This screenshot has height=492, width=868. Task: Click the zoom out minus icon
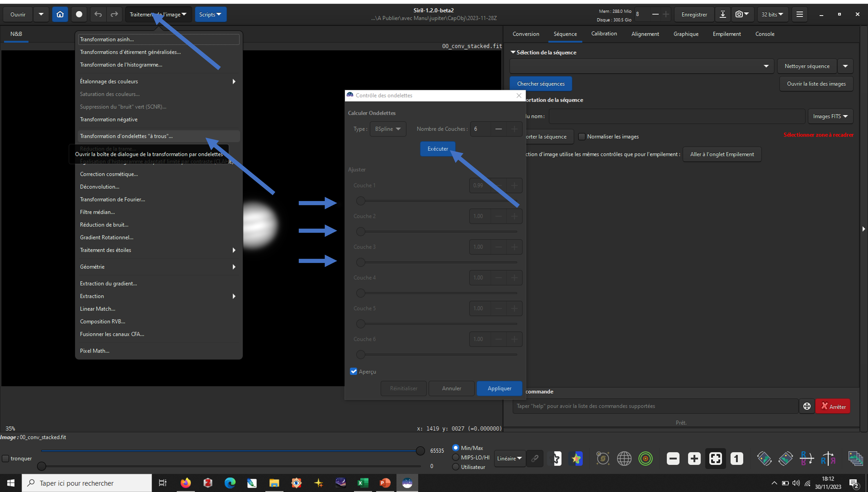673,458
